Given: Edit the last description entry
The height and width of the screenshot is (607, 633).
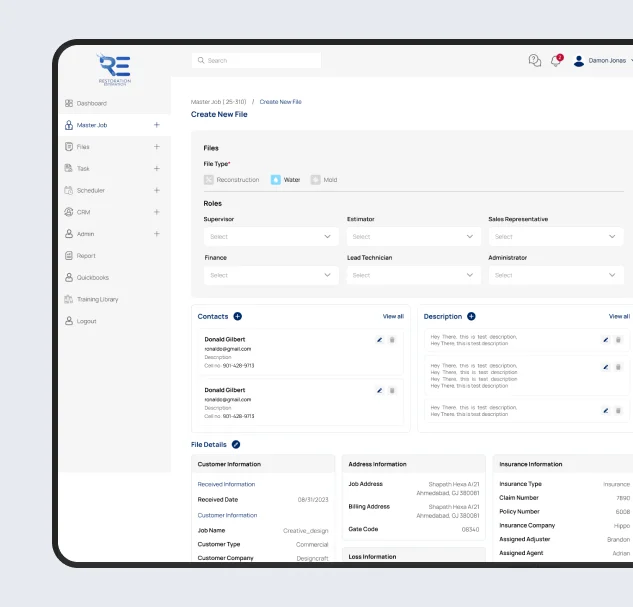Looking at the screenshot, I should (x=606, y=411).
